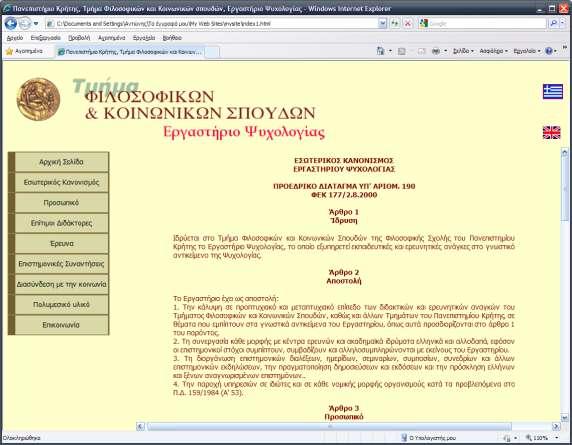Viewport: 572px width, 445px height.
Task: Open the Έρευνα sidebar button
Action: [61, 243]
